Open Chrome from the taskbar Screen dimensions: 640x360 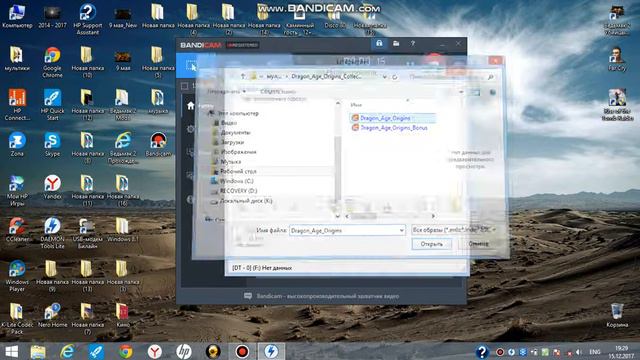(125, 352)
